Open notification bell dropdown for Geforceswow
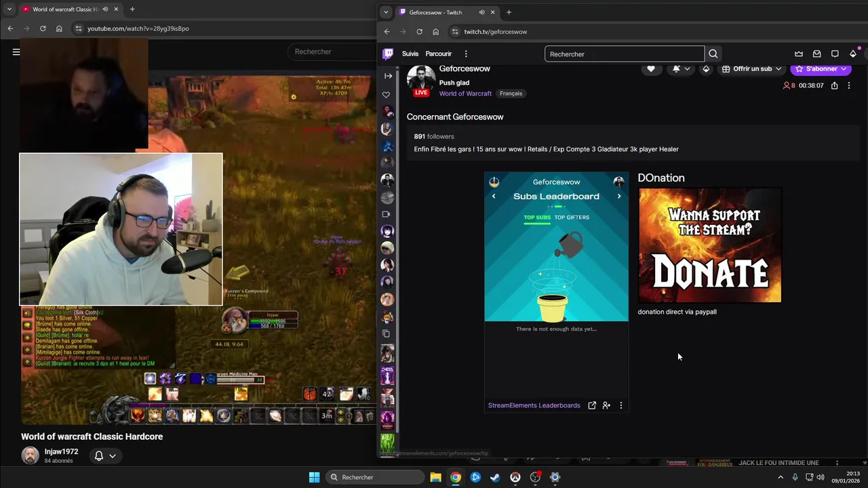The height and width of the screenshot is (488, 868). pyautogui.click(x=681, y=68)
